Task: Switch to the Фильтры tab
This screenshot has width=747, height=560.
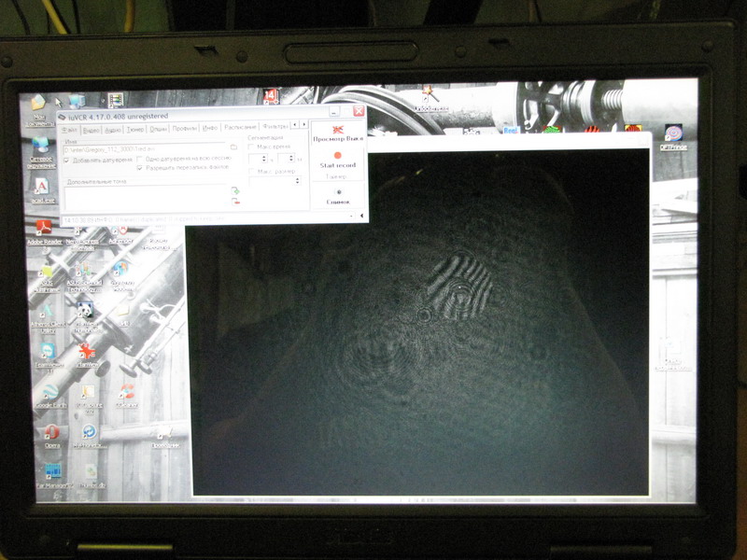Action: (x=275, y=126)
